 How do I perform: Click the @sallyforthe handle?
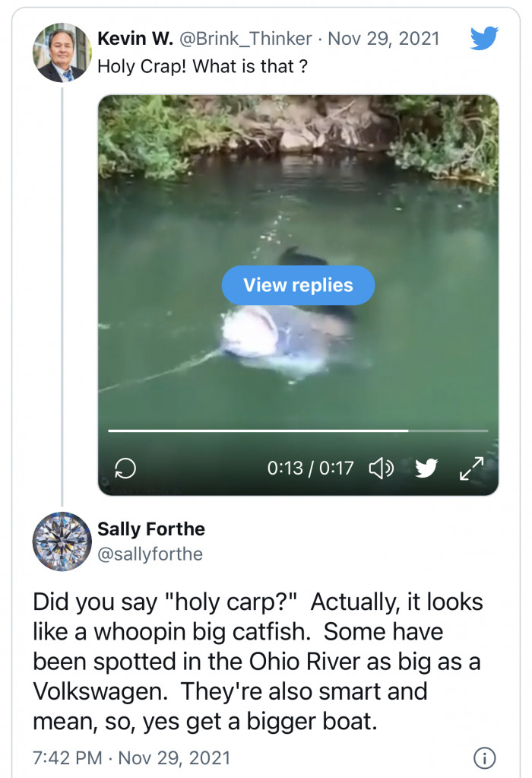click(150, 554)
